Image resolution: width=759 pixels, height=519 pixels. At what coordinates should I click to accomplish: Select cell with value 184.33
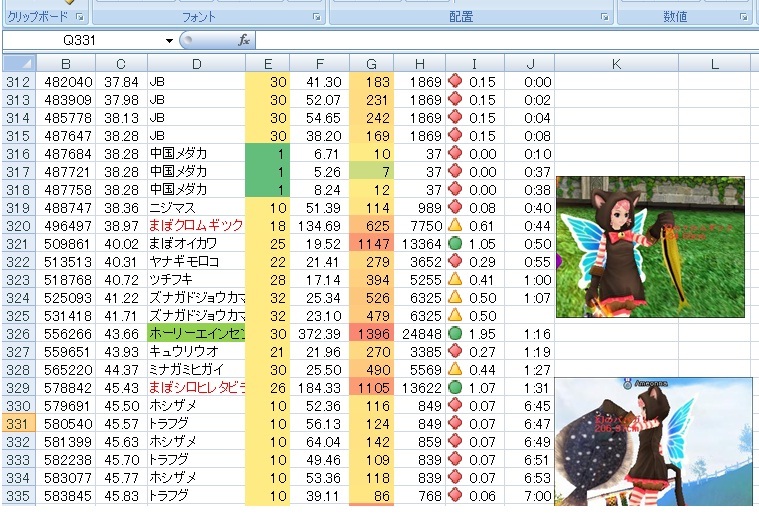pyautogui.click(x=319, y=388)
